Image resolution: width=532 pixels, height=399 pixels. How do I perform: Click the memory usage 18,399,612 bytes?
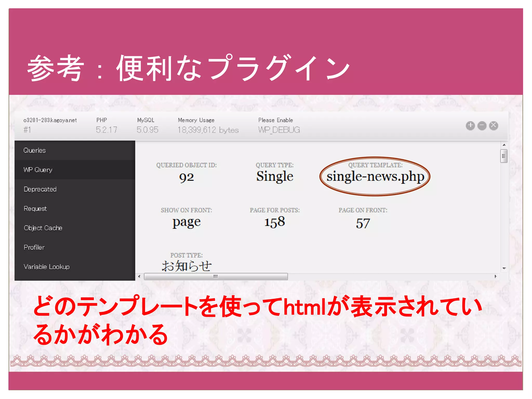pos(208,130)
